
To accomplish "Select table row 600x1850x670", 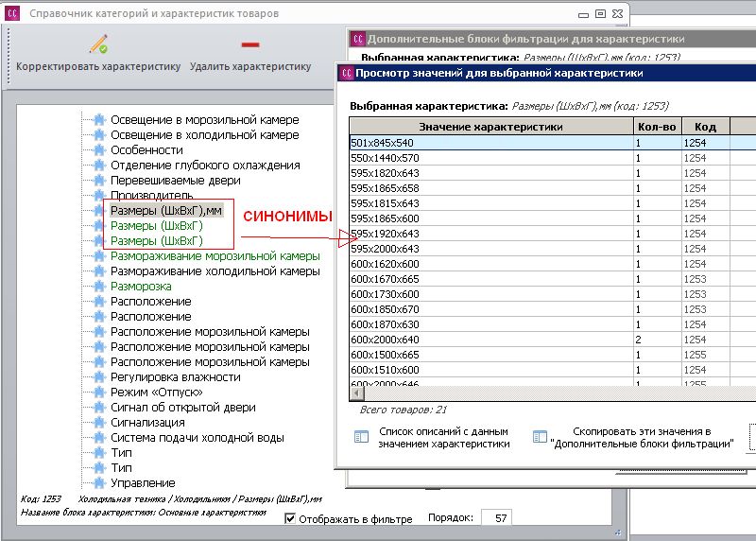I will click(x=553, y=309).
